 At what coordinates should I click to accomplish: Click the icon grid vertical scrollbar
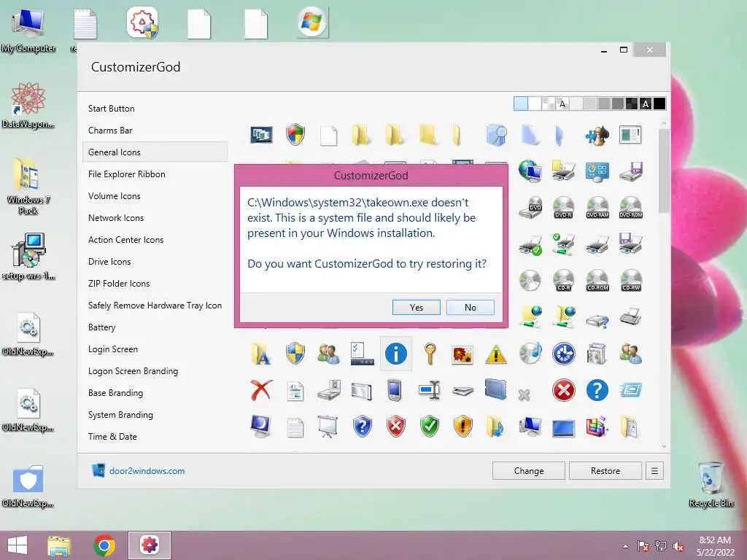click(664, 171)
